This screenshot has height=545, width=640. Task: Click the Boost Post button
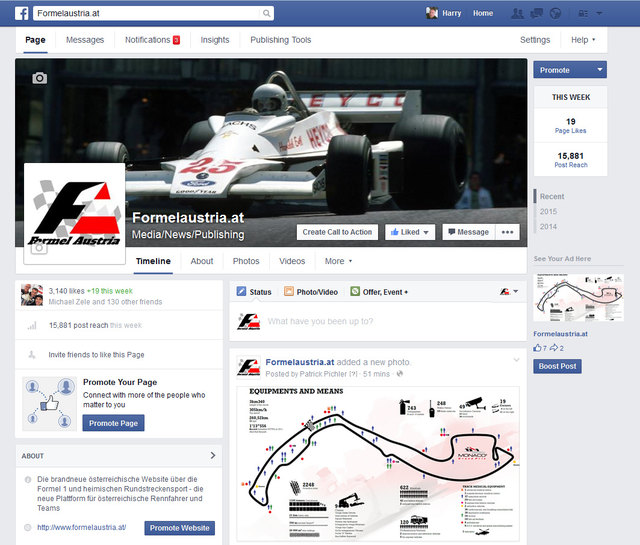point(557,366)
